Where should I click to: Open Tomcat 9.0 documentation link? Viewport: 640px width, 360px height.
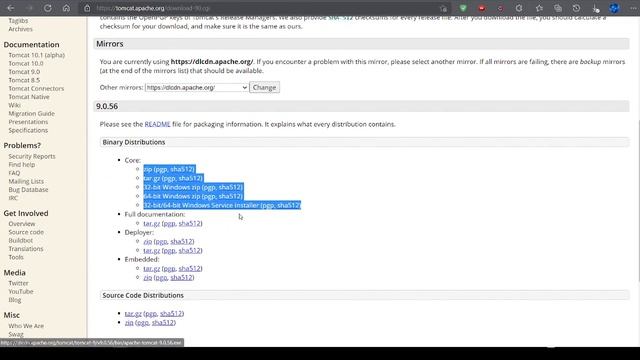coord(24,72)
